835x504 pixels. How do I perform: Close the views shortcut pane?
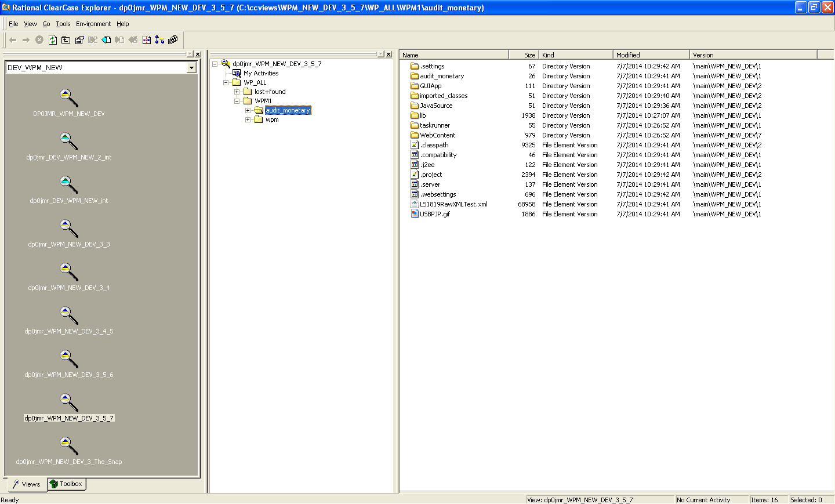point(198,54)
